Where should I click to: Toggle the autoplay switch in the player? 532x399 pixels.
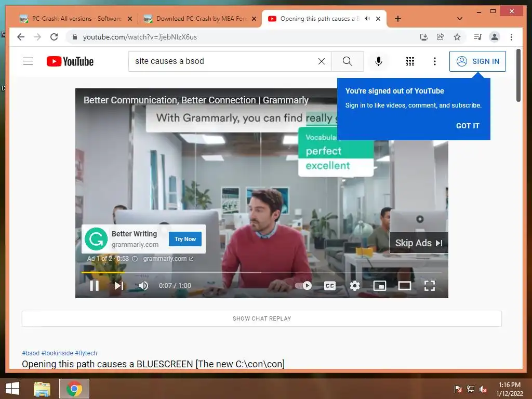click(x=303, y=286)
